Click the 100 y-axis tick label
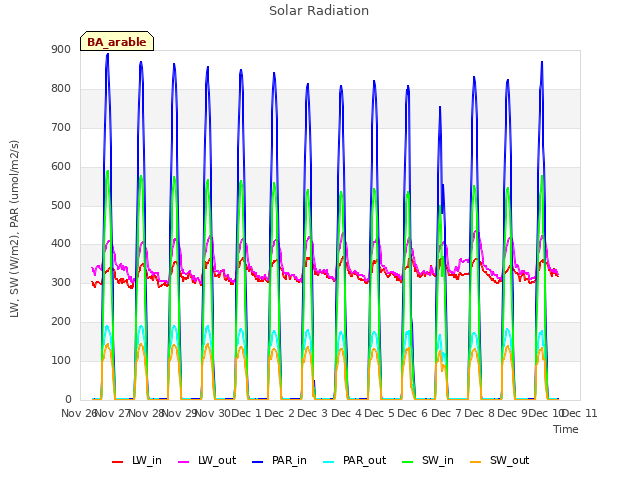This screenshot has width=640, height=480. (x=61, y=361)
